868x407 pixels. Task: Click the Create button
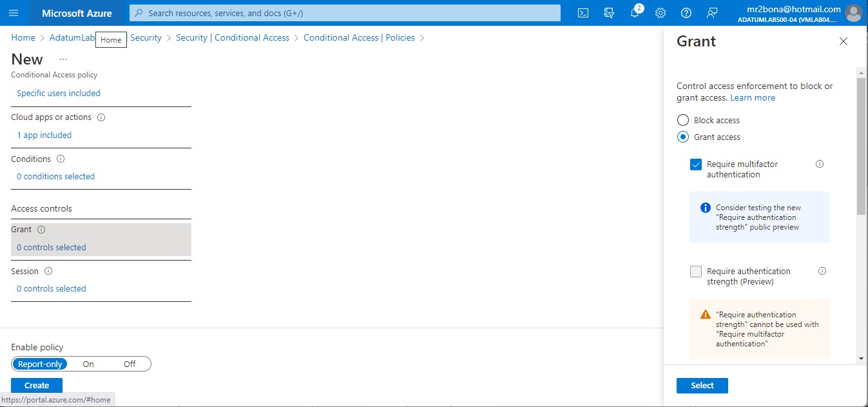tap(37, 386)
